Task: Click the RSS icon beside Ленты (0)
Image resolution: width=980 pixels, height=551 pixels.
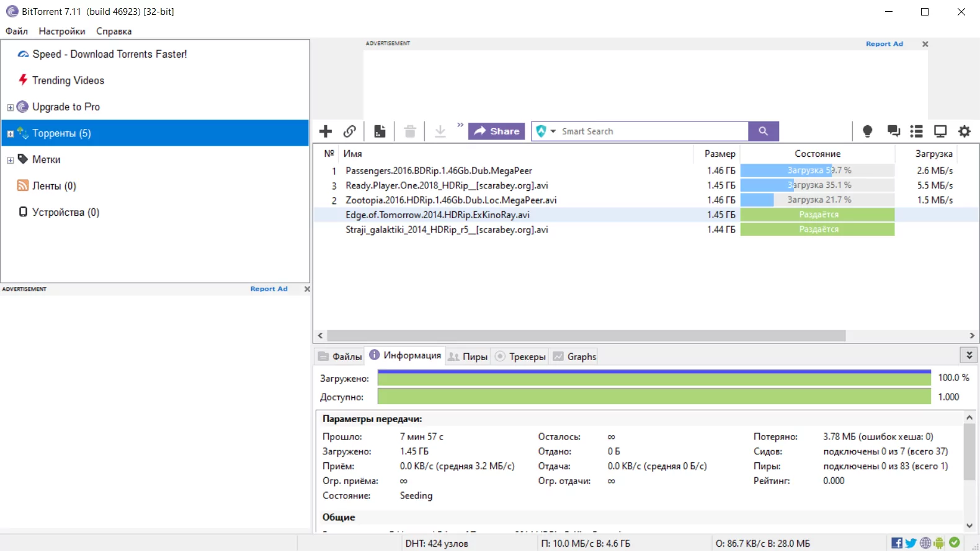Action: pyautogui.click(x=23, y=185)
